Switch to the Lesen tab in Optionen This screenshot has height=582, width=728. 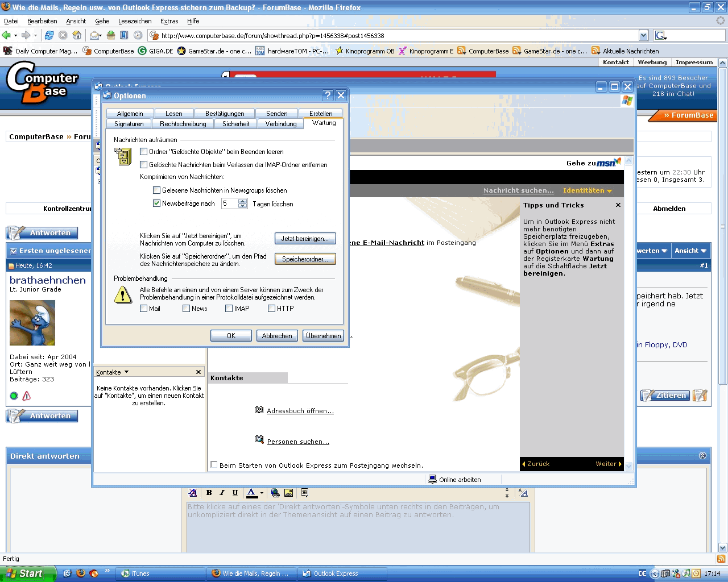[x=174, y=114]
